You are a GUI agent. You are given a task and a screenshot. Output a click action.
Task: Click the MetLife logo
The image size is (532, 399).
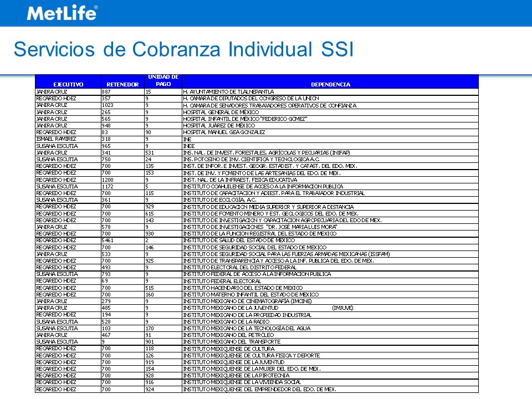pos(62,13)
